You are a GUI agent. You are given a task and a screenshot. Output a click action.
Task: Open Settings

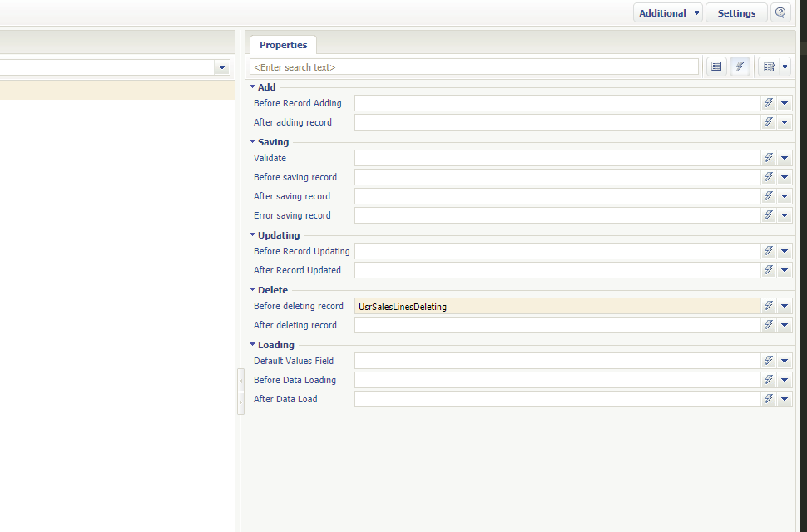(x=736, y=12)
